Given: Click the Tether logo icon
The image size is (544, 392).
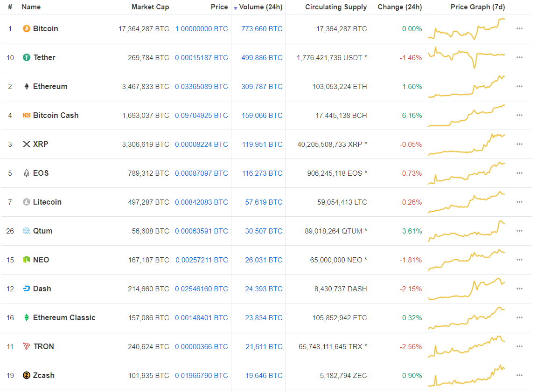Looking at the screenshot, I should [27, 57].
